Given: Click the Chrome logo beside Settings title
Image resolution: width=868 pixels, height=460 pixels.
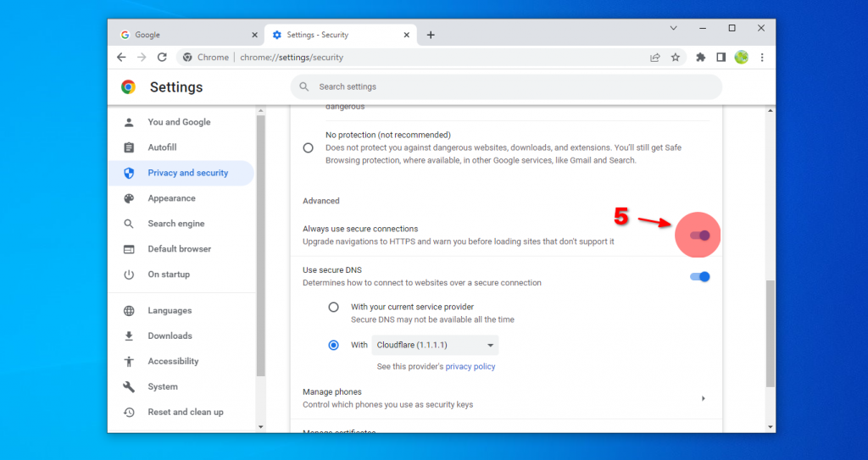Looking at the screenshot, I should [x=129, y=87].
